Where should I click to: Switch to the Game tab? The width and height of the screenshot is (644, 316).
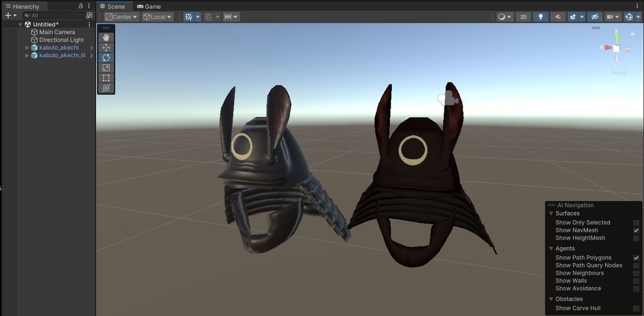(x=149, y=6)
